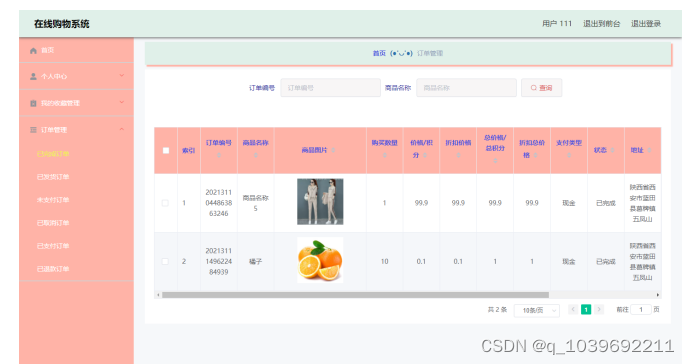Click the left arrow of horizontal scrollbar
Image resolution: width=689 pixels, height=364 pixels.
click(158, 295)
